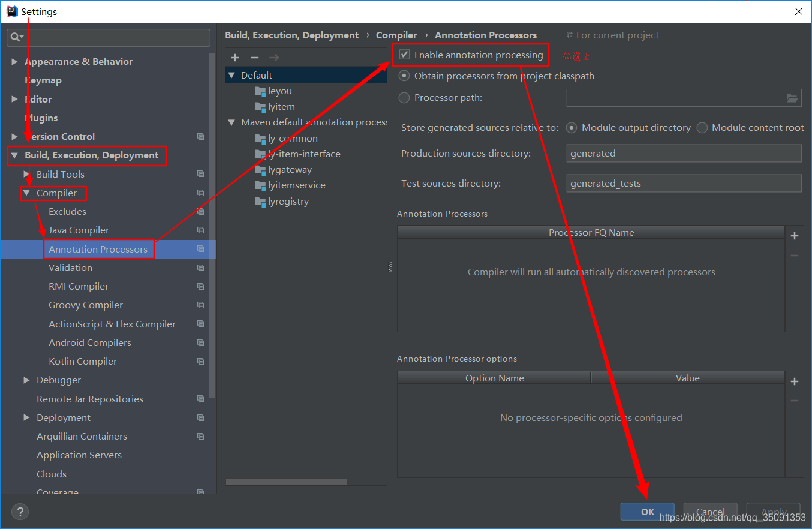Open the Clouds settings page
Screen dimensions: 812x529
52,474
